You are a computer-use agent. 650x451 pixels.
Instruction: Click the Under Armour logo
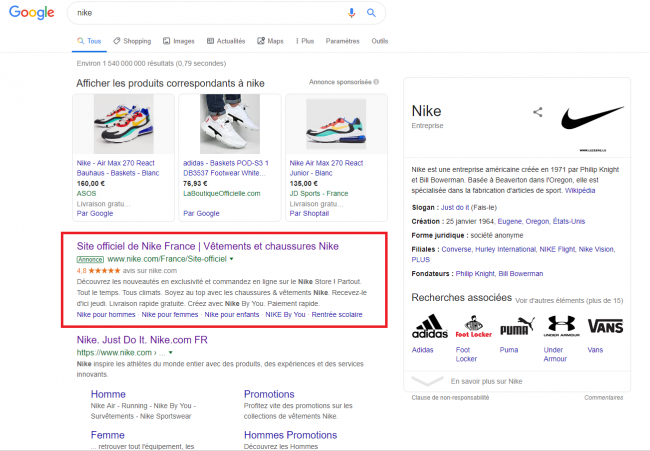pos(561,326)
